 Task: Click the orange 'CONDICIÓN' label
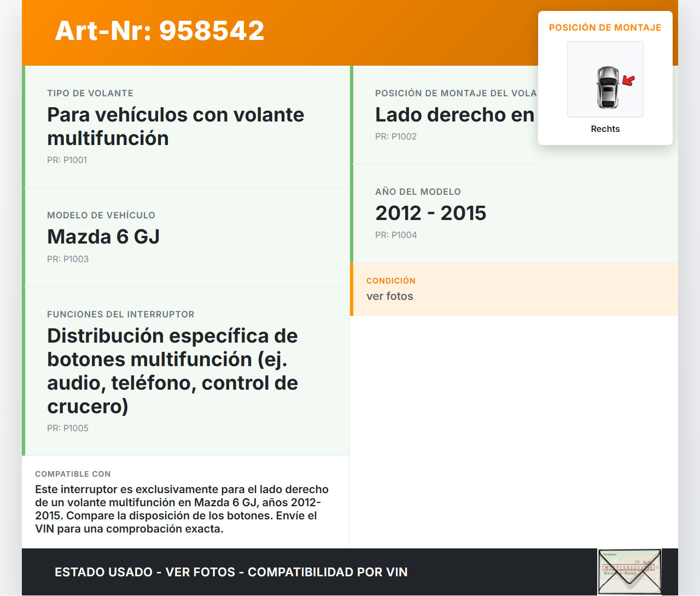pyautogui.click(x=390, y=281)
